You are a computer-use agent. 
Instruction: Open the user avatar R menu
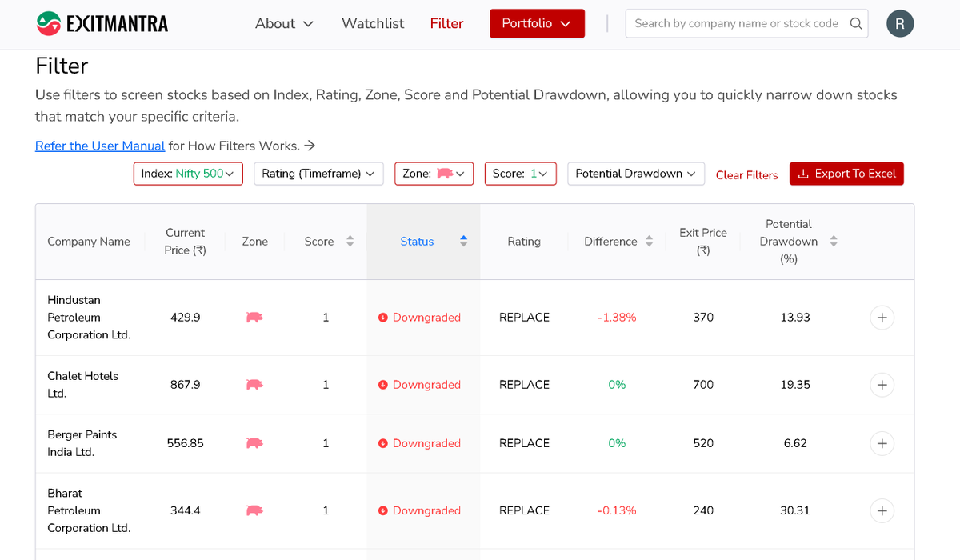coord(900,23)
